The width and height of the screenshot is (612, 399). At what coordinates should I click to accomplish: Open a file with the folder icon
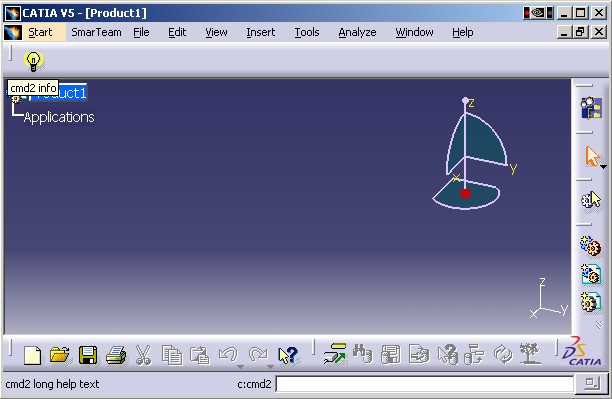(x=59, y=355)
